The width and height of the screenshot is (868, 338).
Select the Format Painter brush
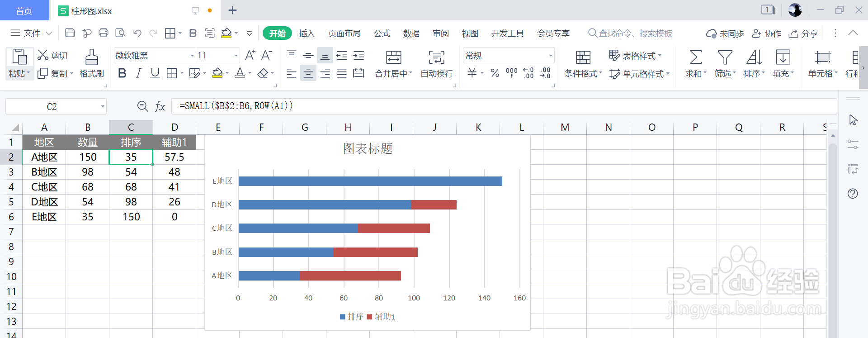point(92,57)
